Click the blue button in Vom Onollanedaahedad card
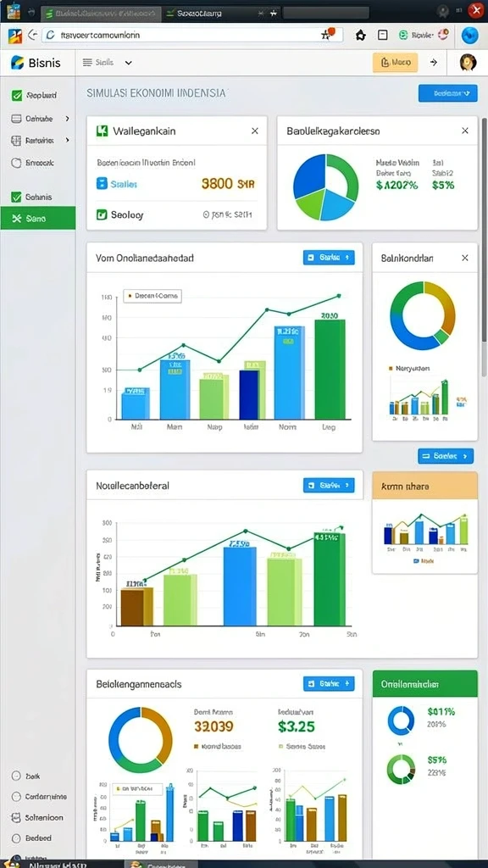This screenshot has height=868, width=488. [x=329, y=258]
